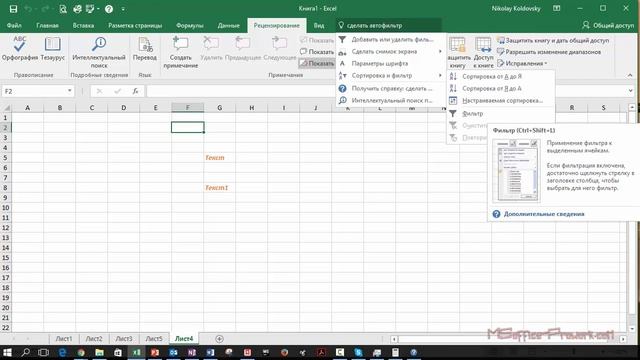Click the Name Box showing F2
Viewport: 640px width, 360px height.
point(33,91)
